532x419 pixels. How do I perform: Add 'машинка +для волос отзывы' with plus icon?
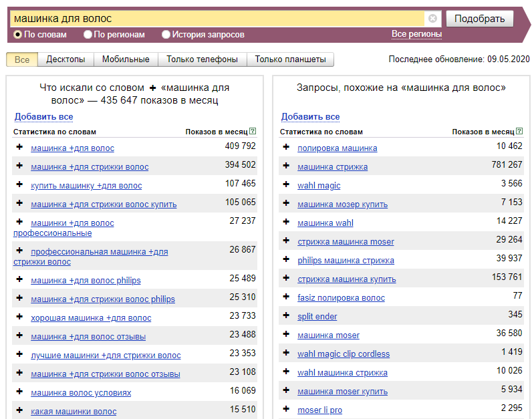pos(19,335)
